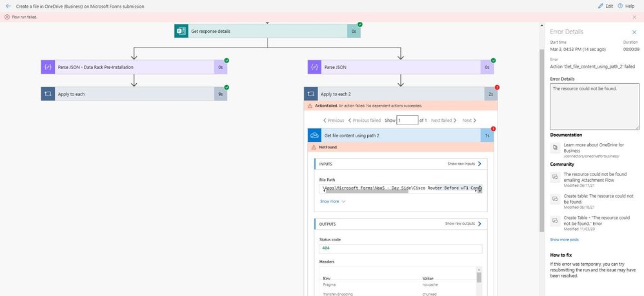Click the Edit pencil icon
Screen dimensions: 644x296
tap(601, 6)
